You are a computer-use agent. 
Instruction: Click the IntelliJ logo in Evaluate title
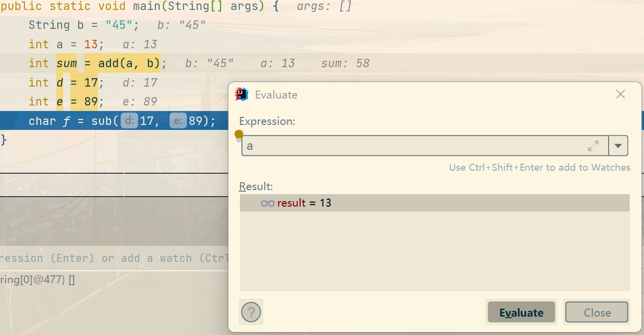pos(242,95)
